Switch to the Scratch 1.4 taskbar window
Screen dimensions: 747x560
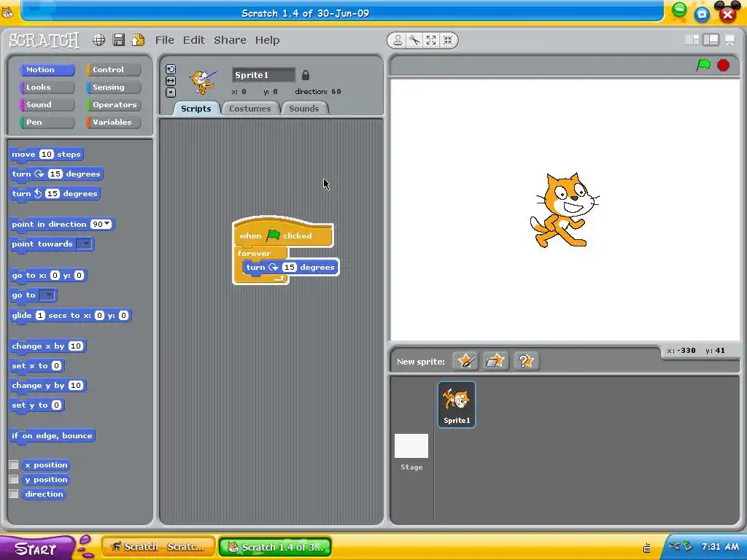tap(275, 547)
